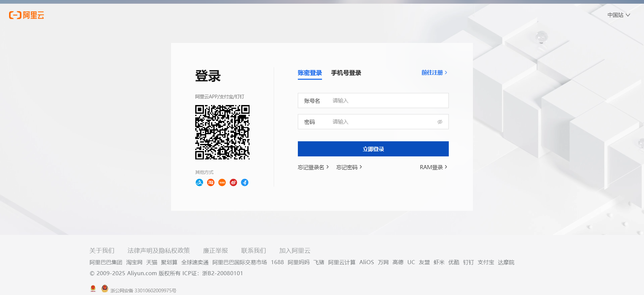Open 加入阿里云 footer link

295,251
